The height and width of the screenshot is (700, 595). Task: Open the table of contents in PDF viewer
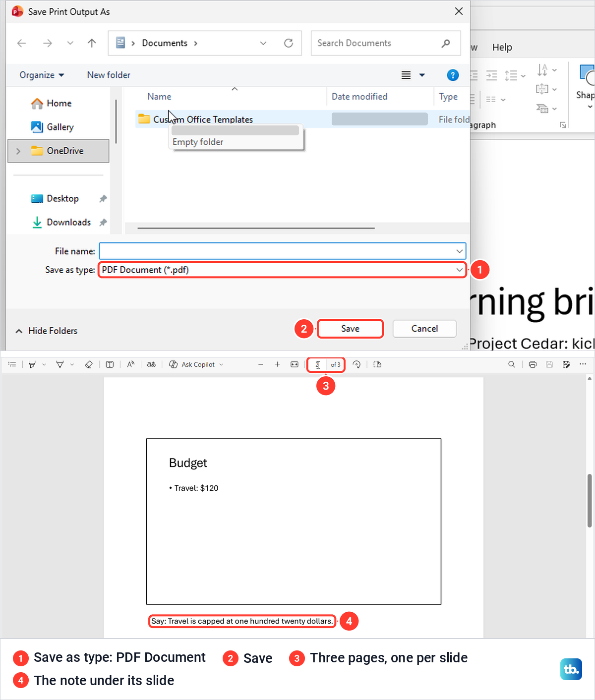(x=12, y=364)
